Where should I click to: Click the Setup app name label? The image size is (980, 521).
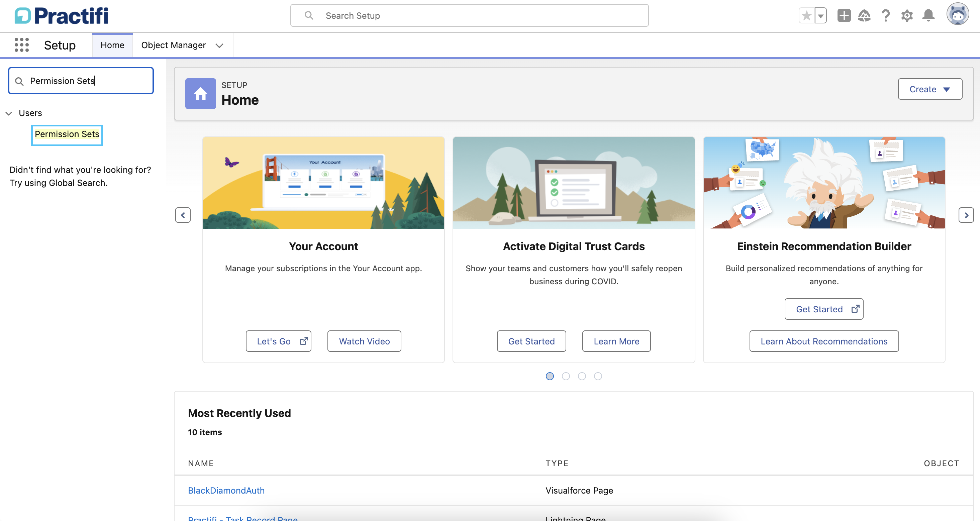tap(60, 45)
